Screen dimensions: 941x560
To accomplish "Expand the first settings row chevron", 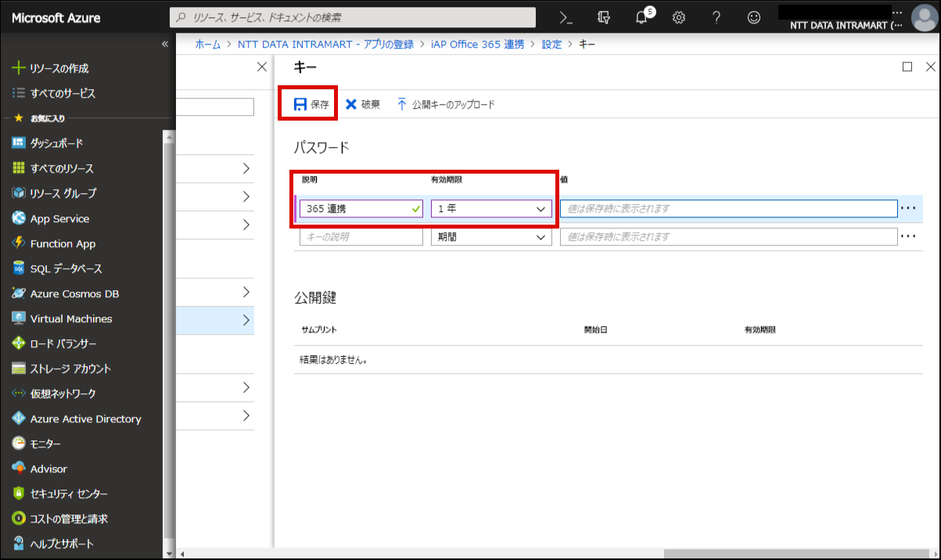I will [x=246, y=168].
